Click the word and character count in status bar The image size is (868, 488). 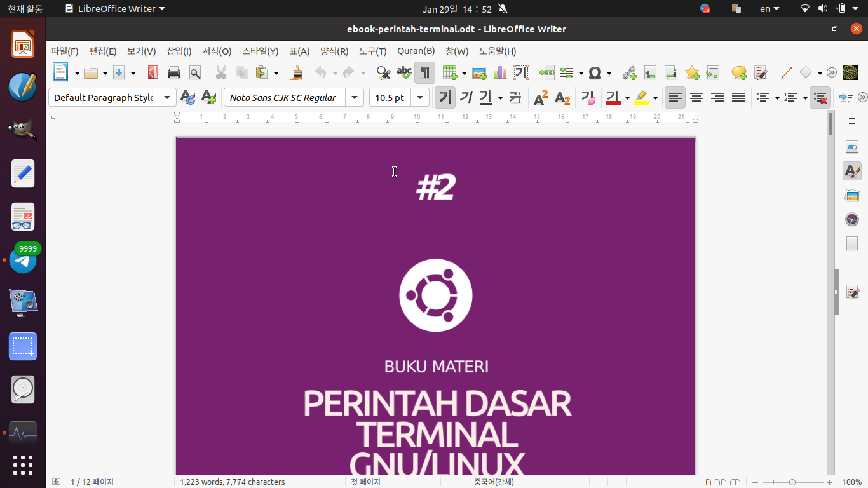(233, 482)
